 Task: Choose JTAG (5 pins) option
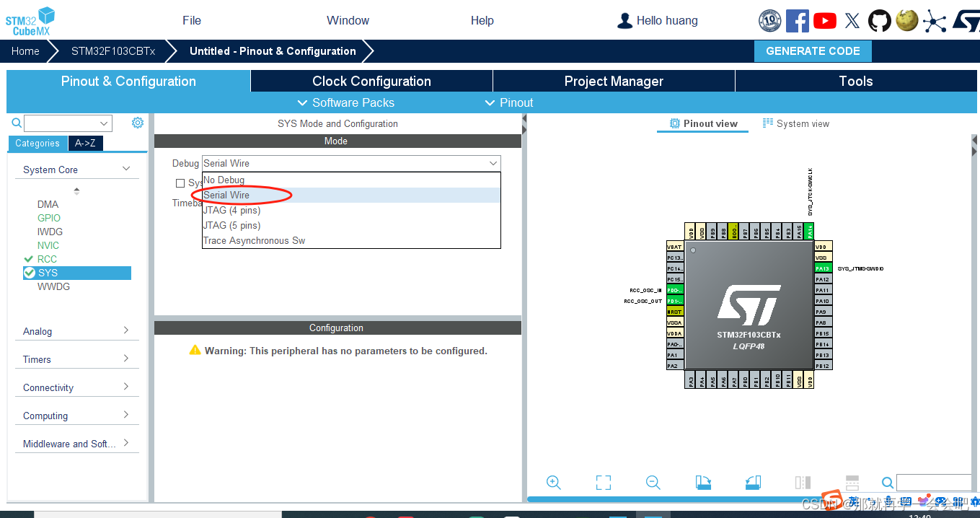[351, 225]
